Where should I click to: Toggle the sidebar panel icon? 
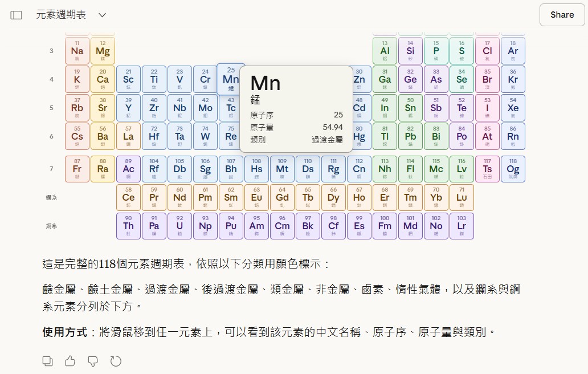(x=17, y=15)
